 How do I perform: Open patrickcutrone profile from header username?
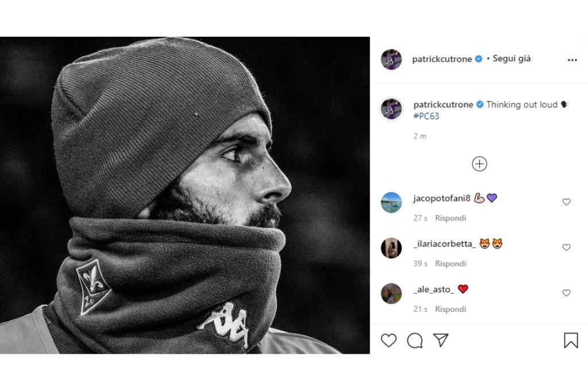(x=442, y=59)
